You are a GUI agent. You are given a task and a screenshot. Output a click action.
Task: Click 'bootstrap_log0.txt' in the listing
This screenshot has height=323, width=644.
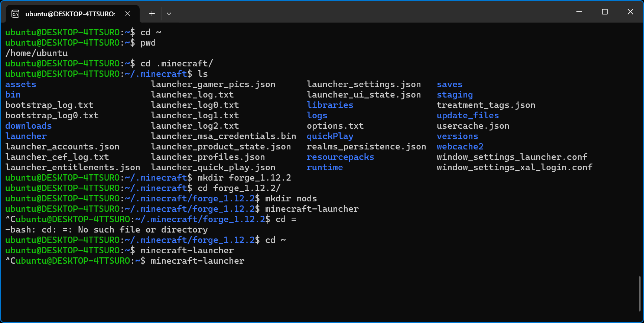pyautogui.click(x=52, y=116)
